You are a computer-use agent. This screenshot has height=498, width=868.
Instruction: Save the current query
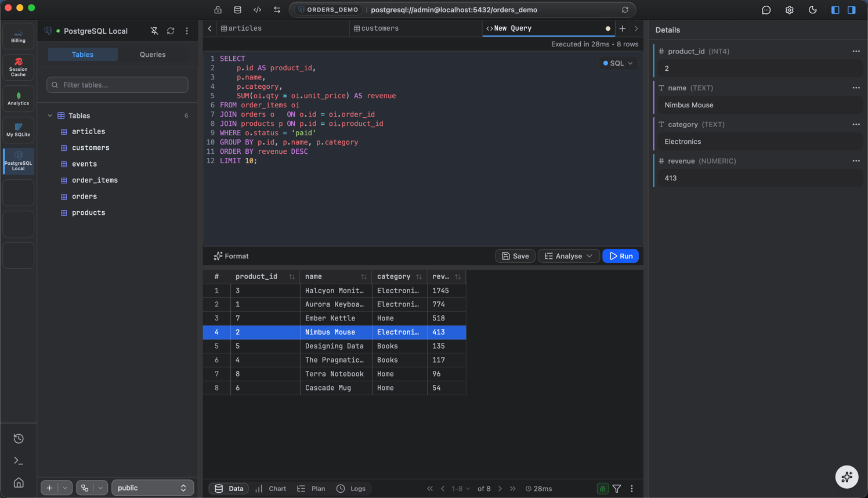(515, 256)
